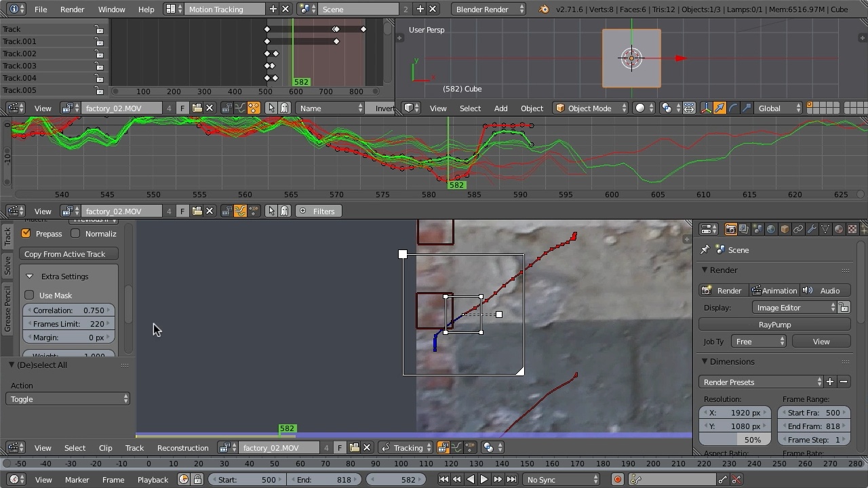Click the Blender info editor type icon
This screenshot has width=868, height=488.
(x=14, y=9)
